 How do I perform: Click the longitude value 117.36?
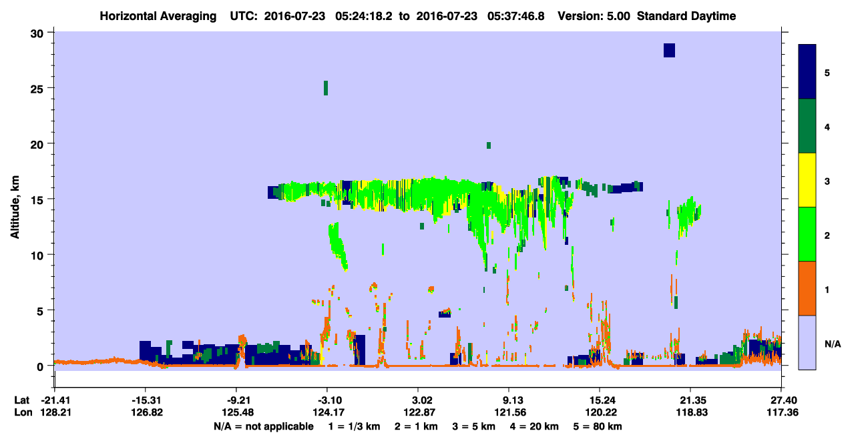tap(781, 413)
